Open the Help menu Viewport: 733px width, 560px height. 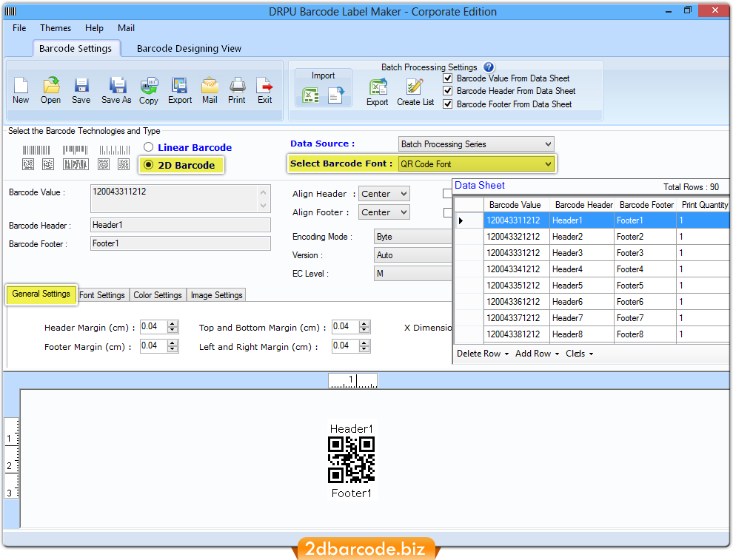pyautogui.click(x=94, y=28)
